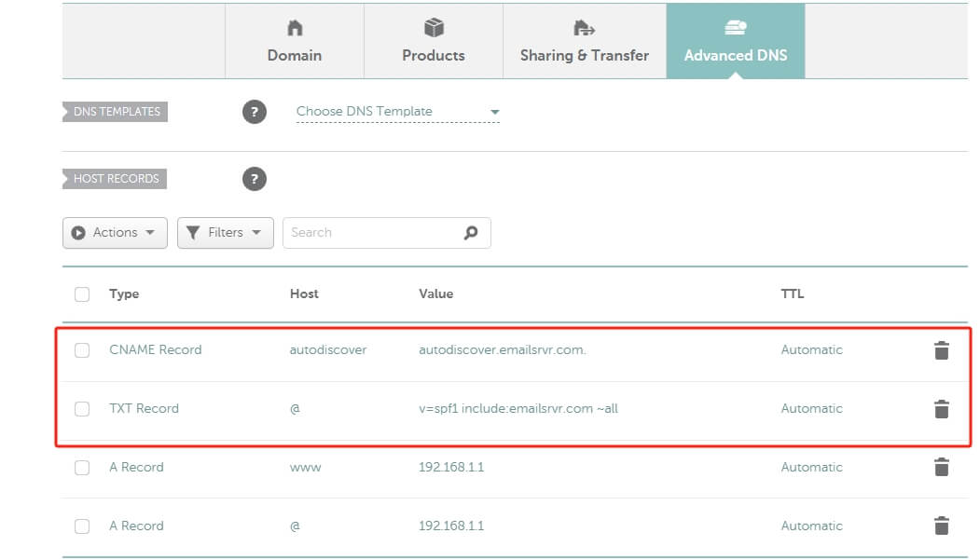Viewport: 980px width, 560px height.
Task: Click trash icon on the last A Record row
Action: 941,526
